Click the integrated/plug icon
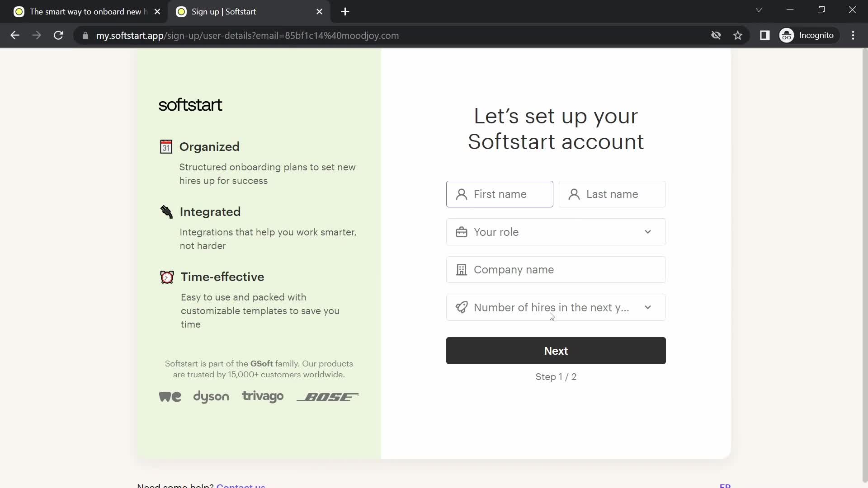 pyautogui.click(x=166, y=212)
